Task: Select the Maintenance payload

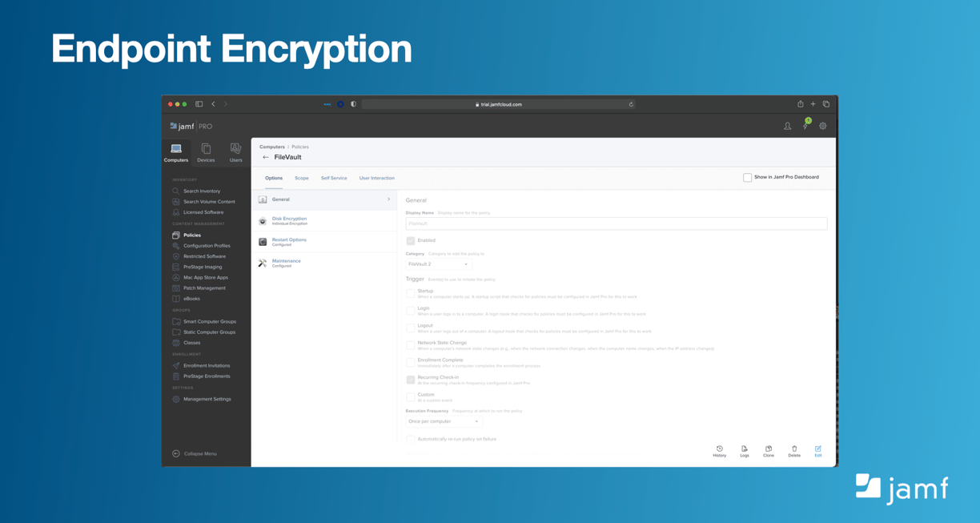Action: tap(324, 263)
